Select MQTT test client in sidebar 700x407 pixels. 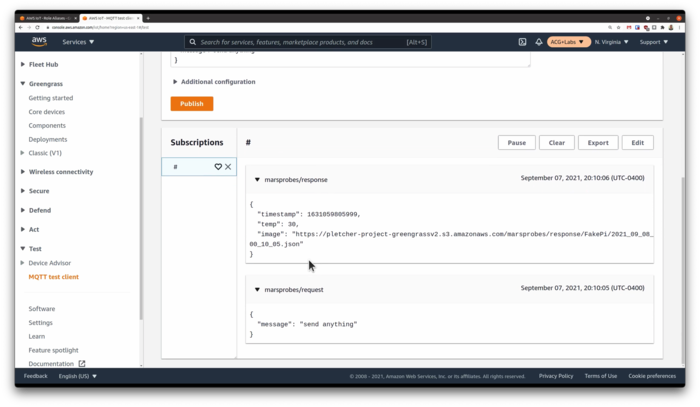[54, 277]
